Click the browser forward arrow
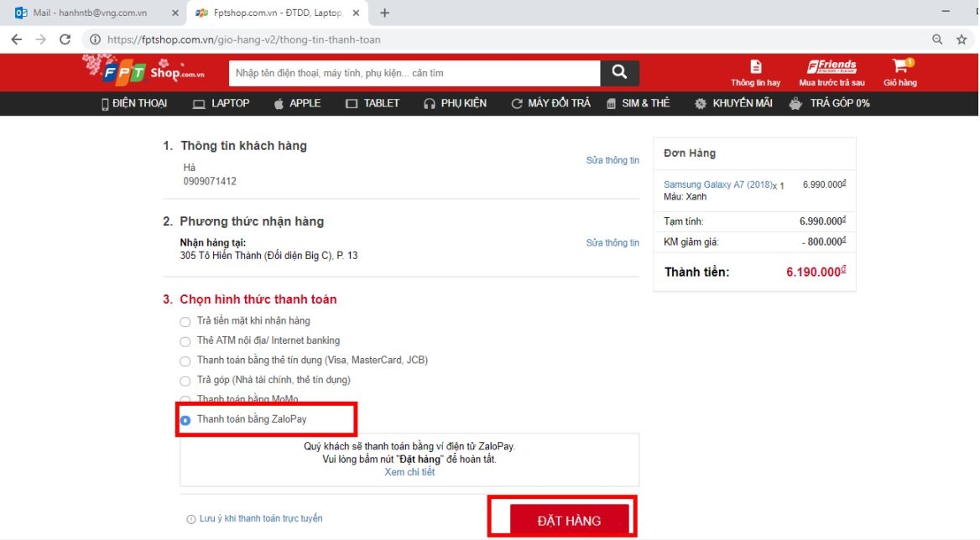The image size is (980, 540). pos(40,39)
